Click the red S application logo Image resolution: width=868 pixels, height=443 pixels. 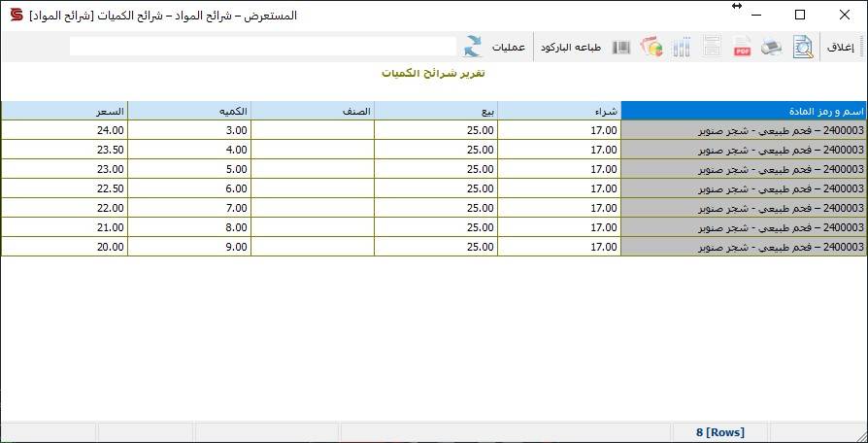17,15
